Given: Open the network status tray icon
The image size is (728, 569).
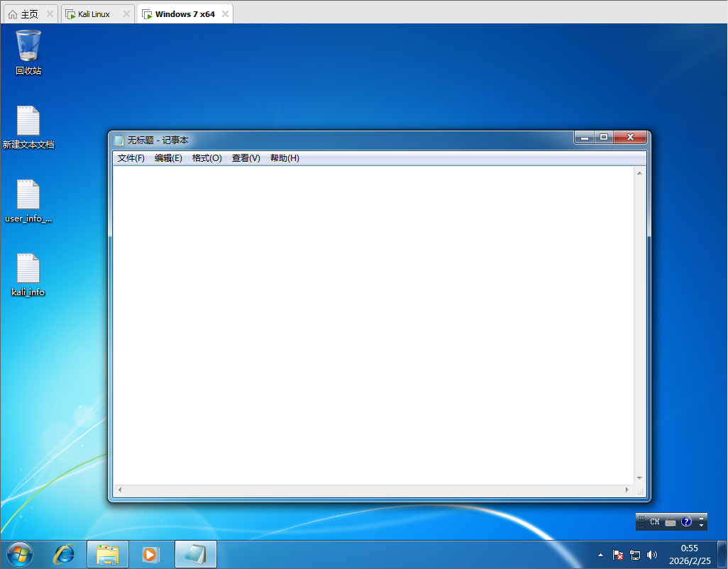Looking at the screenshot, I should click(634, 555).
